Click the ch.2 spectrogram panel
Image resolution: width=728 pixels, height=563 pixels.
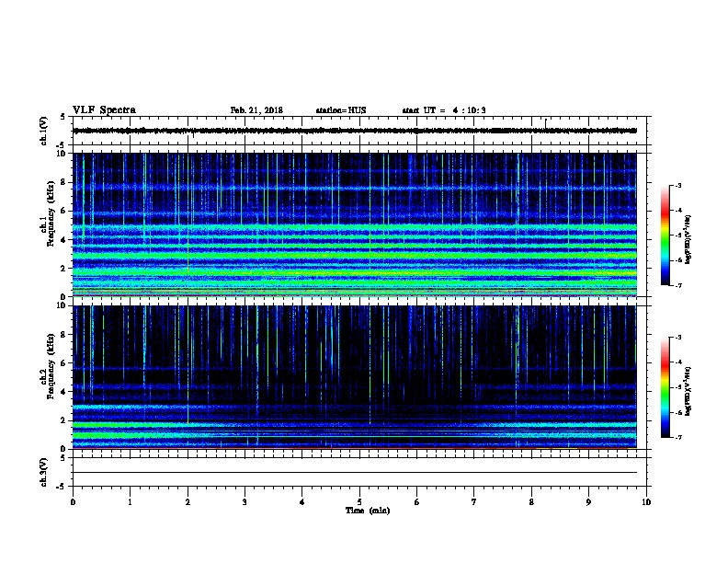click(355, 377)
